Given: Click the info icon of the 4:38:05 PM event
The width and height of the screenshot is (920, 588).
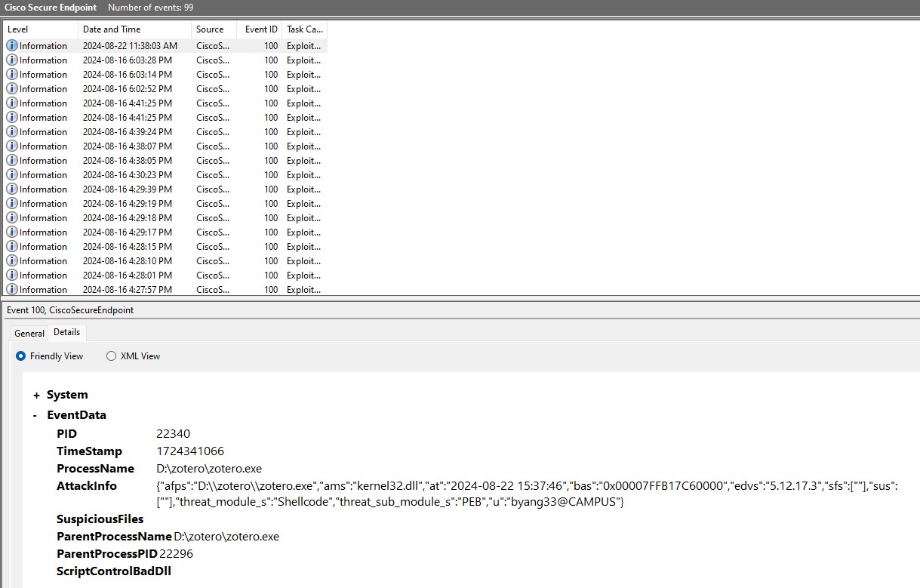Looking at the screenshot, I should (x=12, y=161).
